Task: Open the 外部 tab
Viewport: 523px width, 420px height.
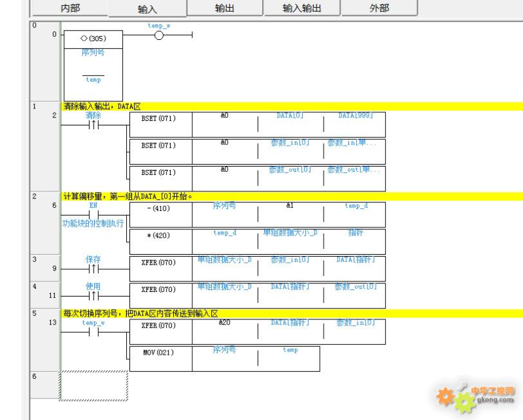Action: [x=379, y=8]
